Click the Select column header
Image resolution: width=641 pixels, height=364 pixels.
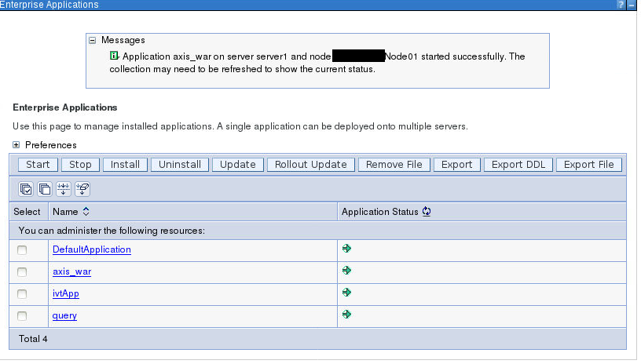click(27, 211)
